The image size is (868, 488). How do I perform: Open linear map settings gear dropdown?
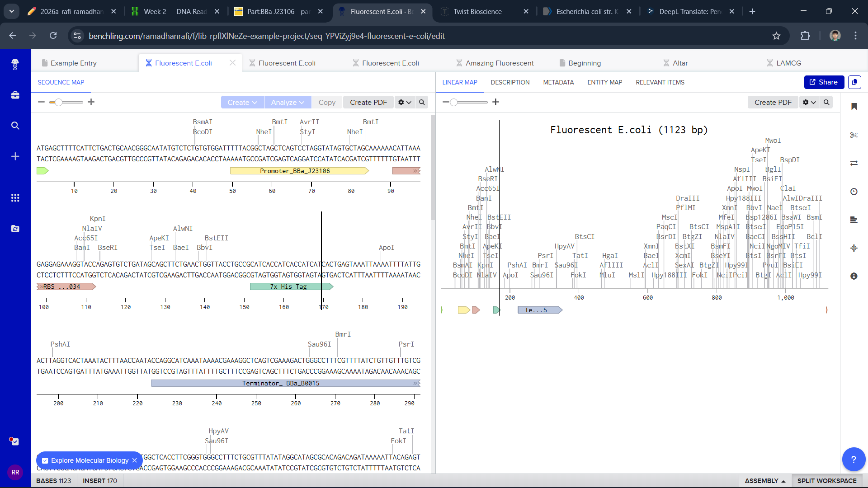pos(809,103)
